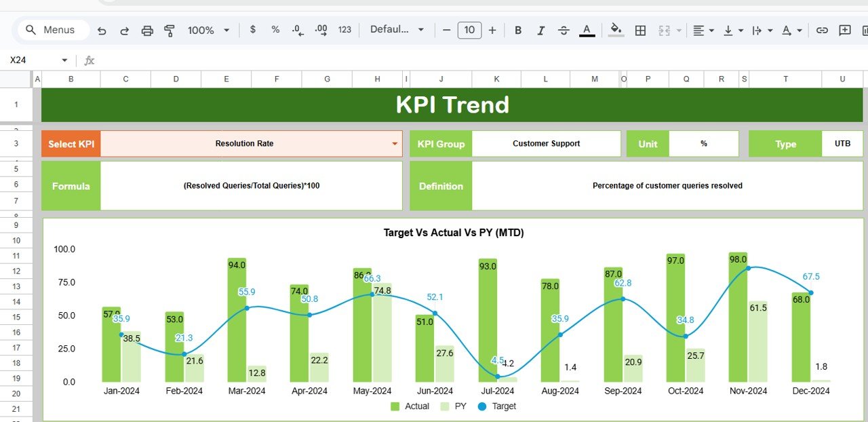Open the Select KPI dropdown
Screen dimensions: 868x422
point(395,143)
